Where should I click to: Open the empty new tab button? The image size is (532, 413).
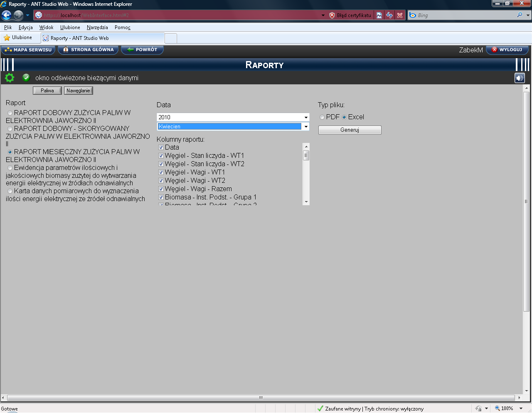coord(171,38)
